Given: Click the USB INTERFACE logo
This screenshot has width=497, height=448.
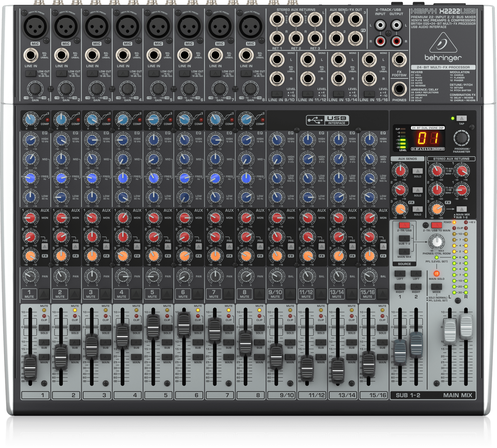Looking at the screenshot, I should click(x=328, y=120).
